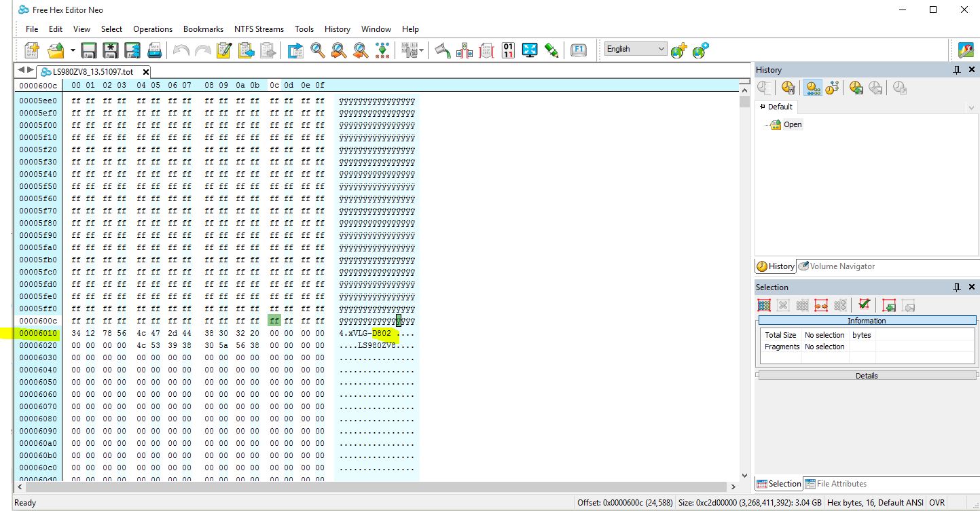The width and height of the screenshot is (980, 511).
Task: Click the binary 01/11 view icon
Action: coord(508,50)
